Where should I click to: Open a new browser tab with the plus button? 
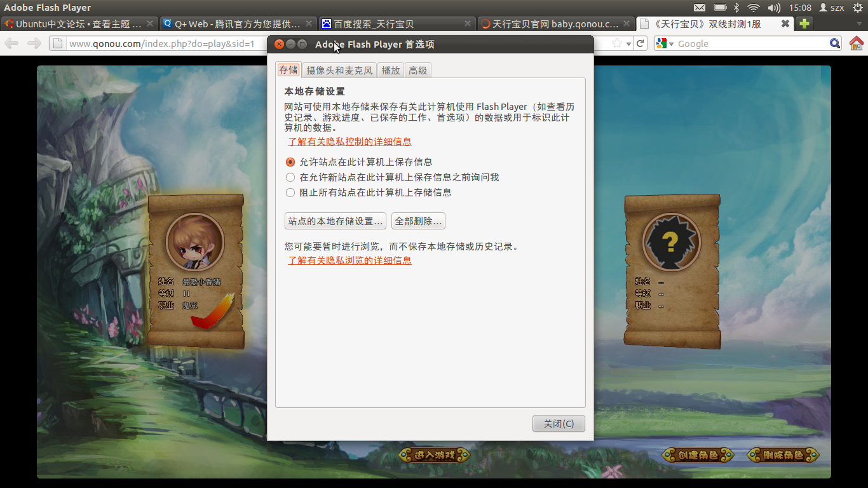pyautogui.click(x=804, y=24)
